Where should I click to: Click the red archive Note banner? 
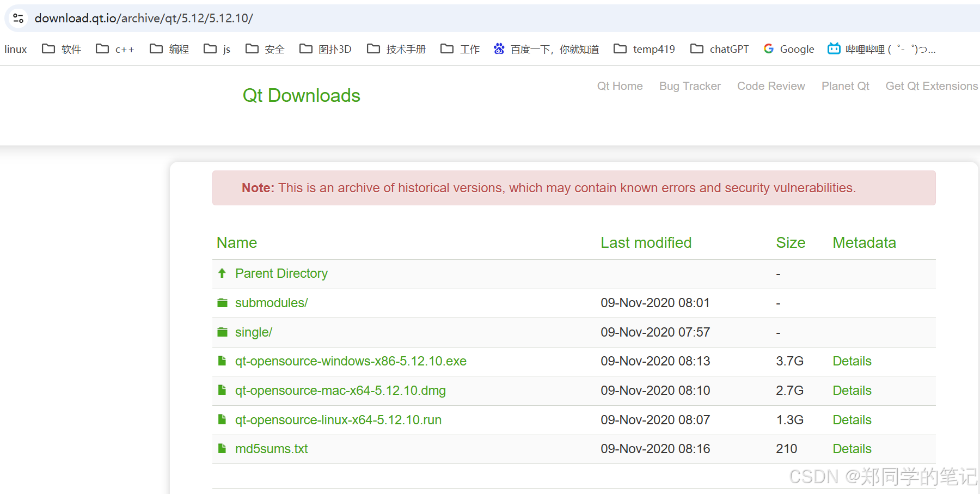point(574,188)
